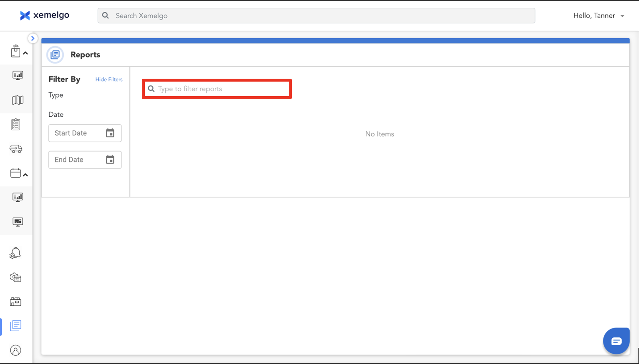The width and height of the screenshot is (639, 364).
Task: Expand the sidebar with the arrow button
Action: (33, 38)
